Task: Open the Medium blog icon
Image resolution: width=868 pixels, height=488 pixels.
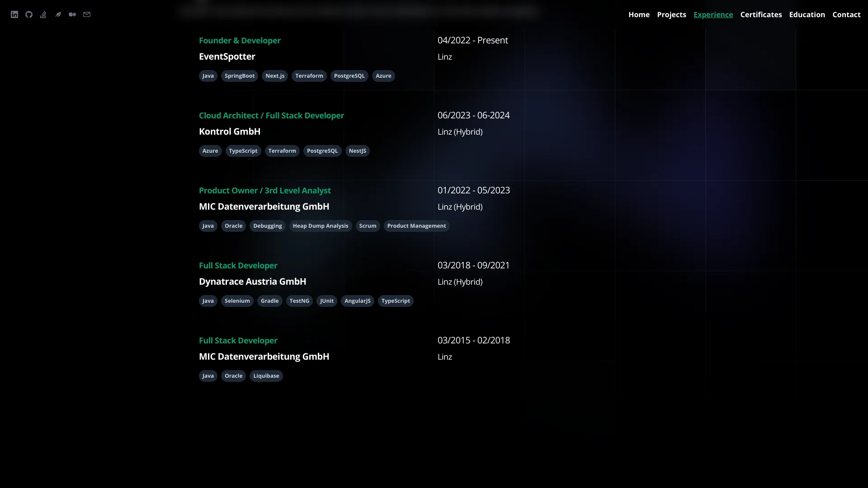Action: point(72,14)
